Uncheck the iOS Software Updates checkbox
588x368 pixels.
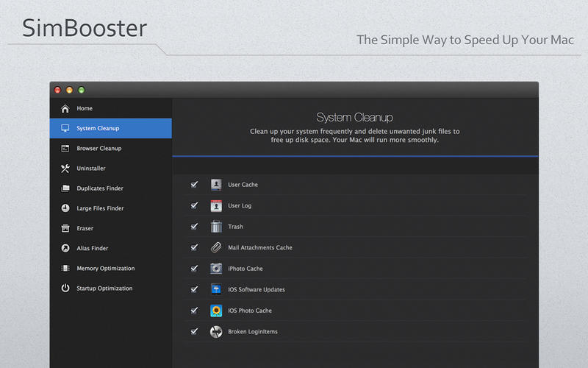tap(194, 289)
